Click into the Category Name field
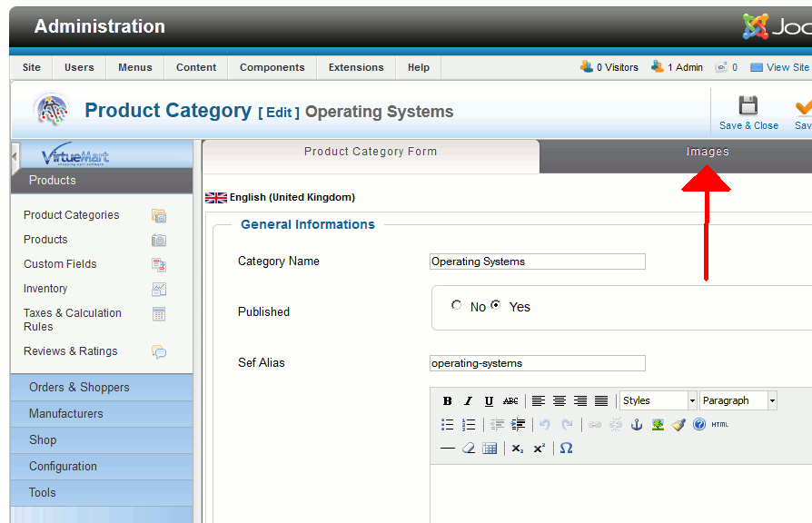This screenshot has height=523, width=812. [537, 261]
